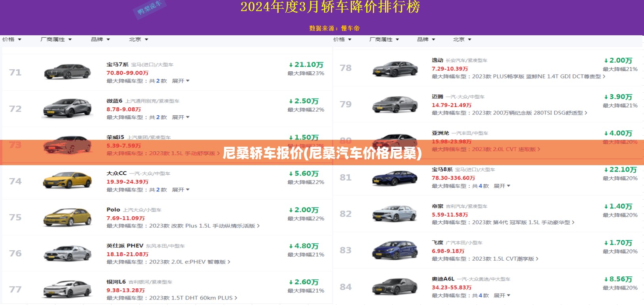Viewport: 644px width, 305px height.
Task: Open the 亚洲龙 model name link
Action: 440,133
